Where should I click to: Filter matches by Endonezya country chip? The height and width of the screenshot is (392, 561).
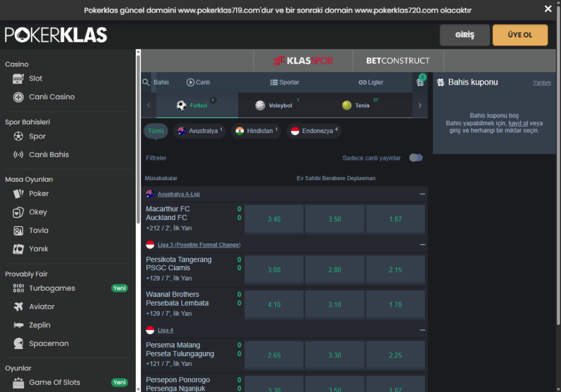[313, 131]
